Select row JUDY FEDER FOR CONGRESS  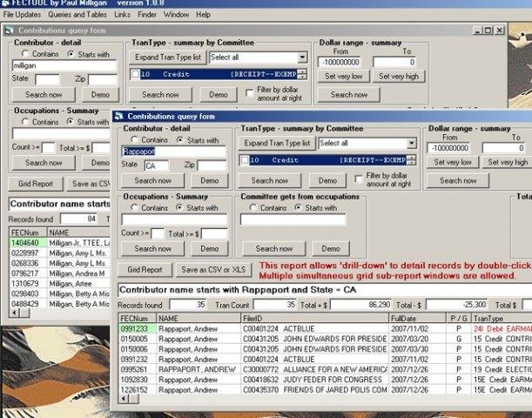pos(325,380)
